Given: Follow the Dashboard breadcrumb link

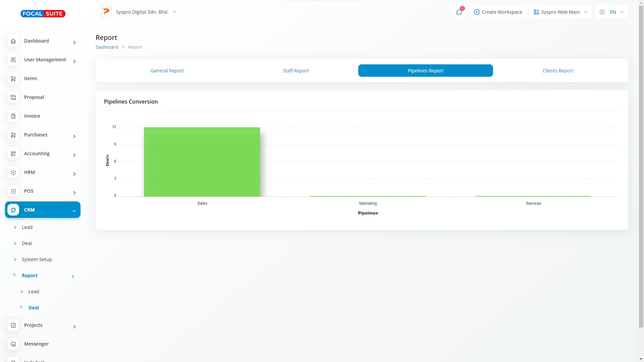Looking at the screenshot, I should 107,47.
